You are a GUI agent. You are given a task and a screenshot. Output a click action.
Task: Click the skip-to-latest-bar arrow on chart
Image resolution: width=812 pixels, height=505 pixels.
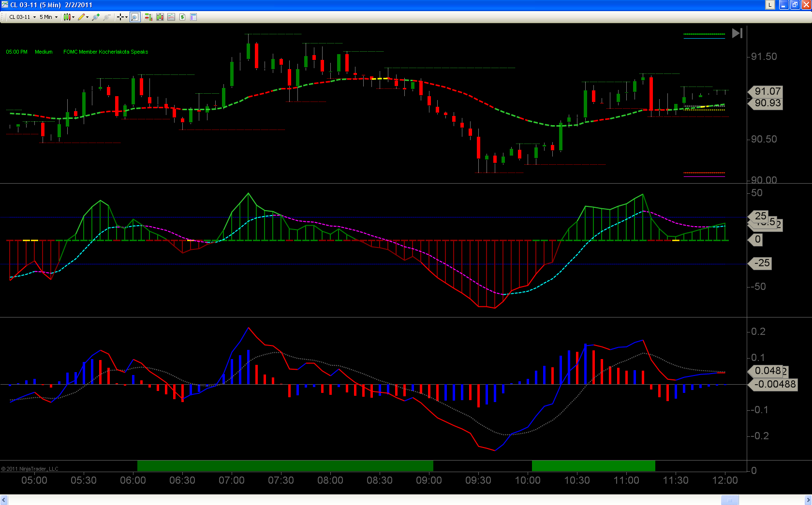tap(737, 33)
